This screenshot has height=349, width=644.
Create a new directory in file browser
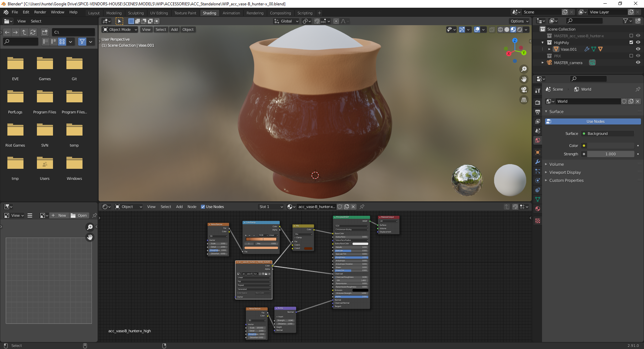(x=45, y=32)
